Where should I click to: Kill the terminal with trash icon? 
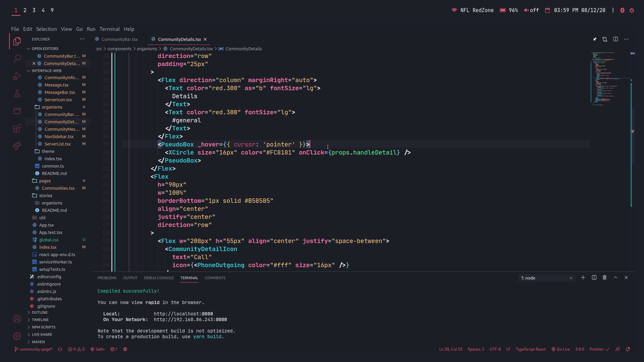point(605,278)
